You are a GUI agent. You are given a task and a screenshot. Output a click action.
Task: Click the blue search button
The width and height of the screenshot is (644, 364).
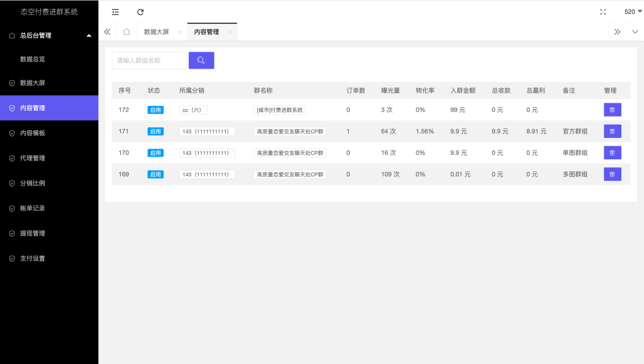201,60
